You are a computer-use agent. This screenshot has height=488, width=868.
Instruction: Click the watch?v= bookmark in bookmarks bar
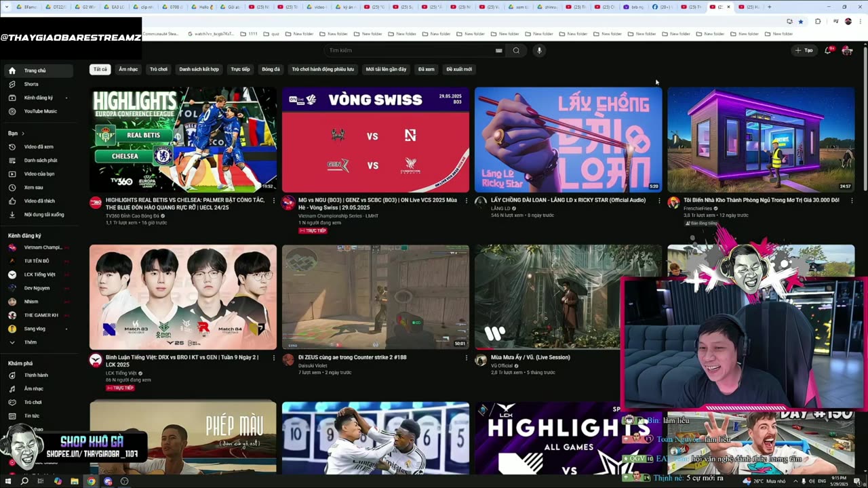pyautogui.click(x=211, y=33)
